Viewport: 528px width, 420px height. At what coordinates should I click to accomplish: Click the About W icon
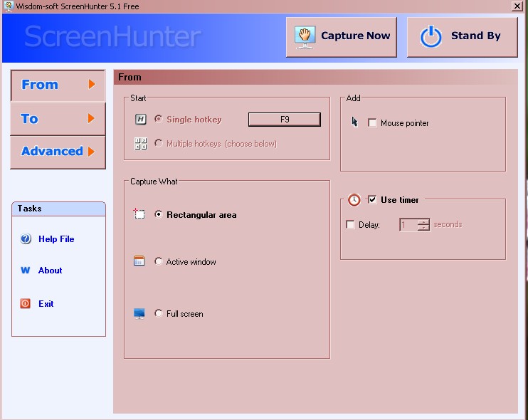tap(25, 270)
